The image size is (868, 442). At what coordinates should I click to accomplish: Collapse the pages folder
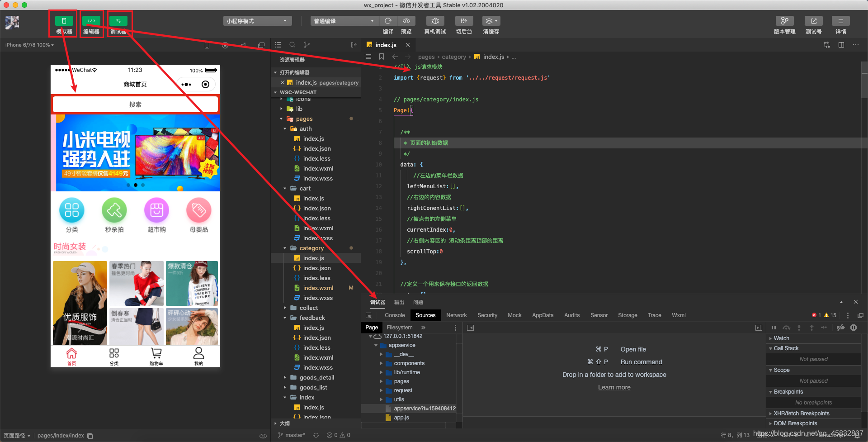281,119
